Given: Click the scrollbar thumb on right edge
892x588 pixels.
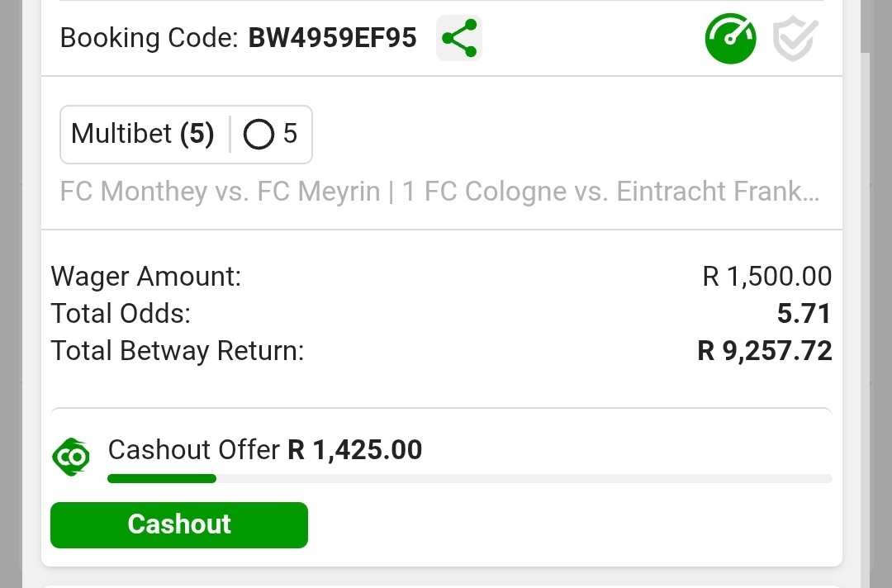Looking at the screenshot, I should (x=866, y=26).
